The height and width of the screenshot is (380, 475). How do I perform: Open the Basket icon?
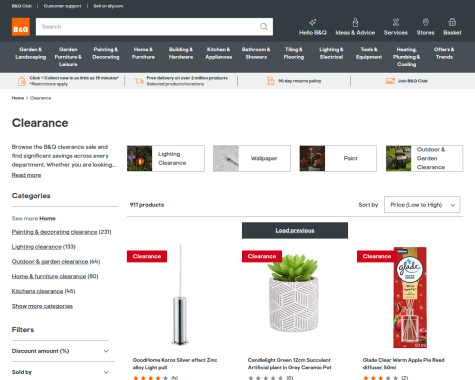(x=452, y=22)
